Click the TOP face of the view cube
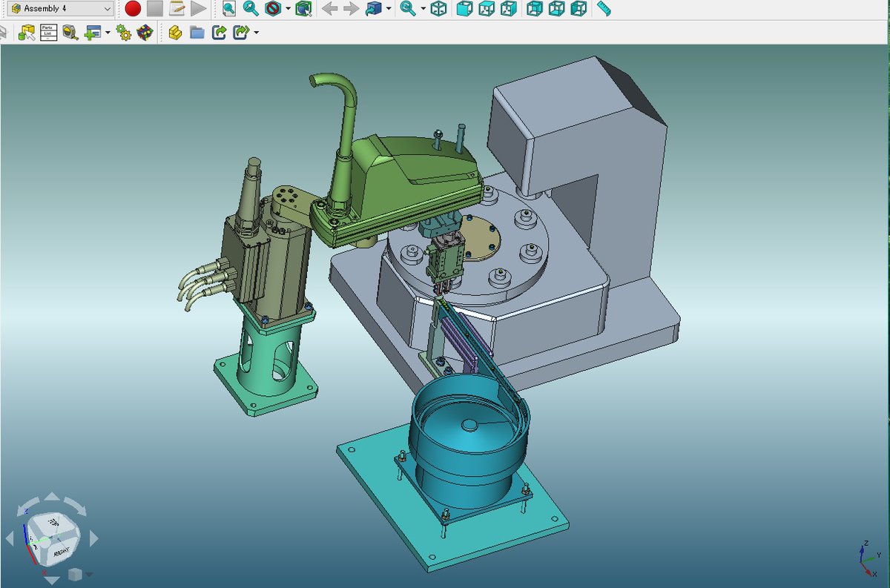This screenshot has width=890, height=588. [53, 525]
